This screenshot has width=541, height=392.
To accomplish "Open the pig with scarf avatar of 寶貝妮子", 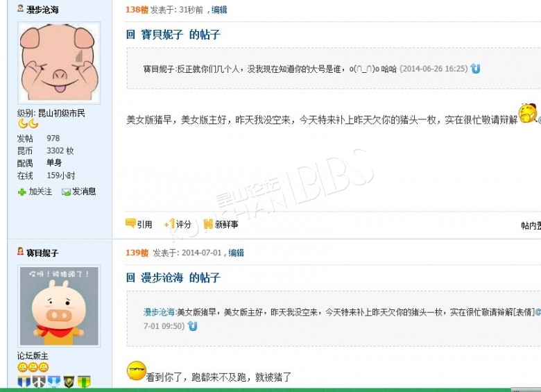I will pyautogui.click(x=59, y=306).
